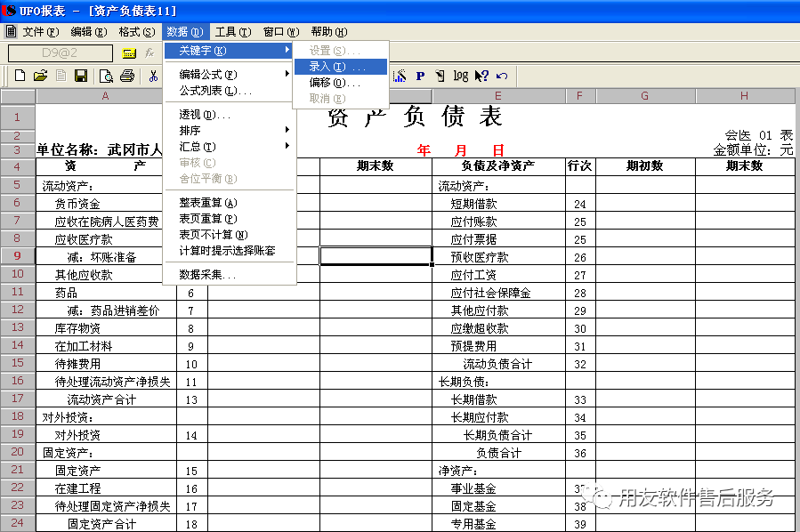Click the red 月 keyword label
Viewport: 800px width, 532px height.
coord(461,150)
